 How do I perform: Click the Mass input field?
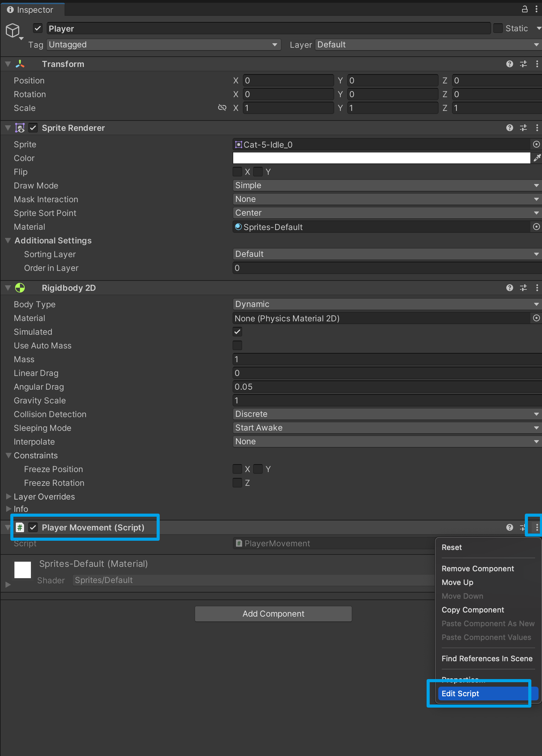(x=386, y=359)
